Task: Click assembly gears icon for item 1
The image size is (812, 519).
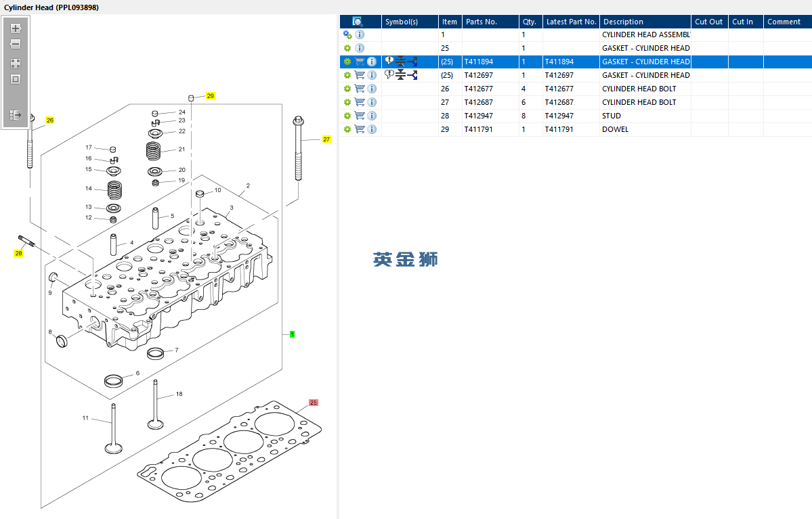Action: click(347, 35)
